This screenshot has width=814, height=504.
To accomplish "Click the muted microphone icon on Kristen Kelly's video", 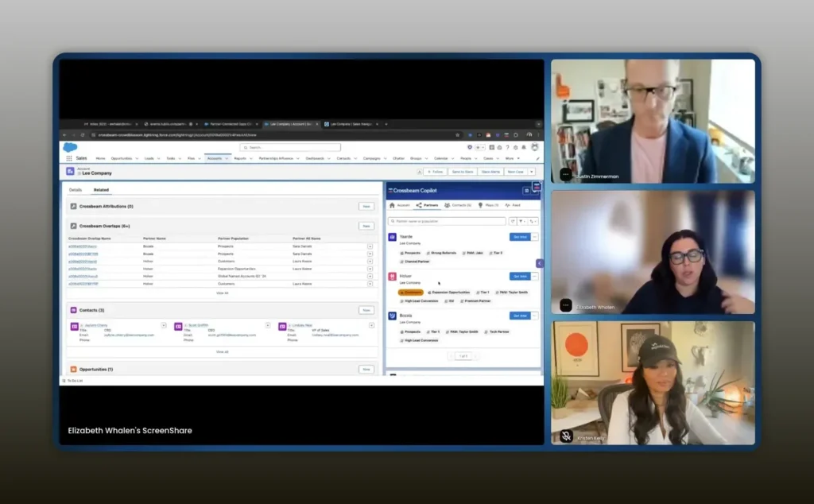I will point(566,436).
